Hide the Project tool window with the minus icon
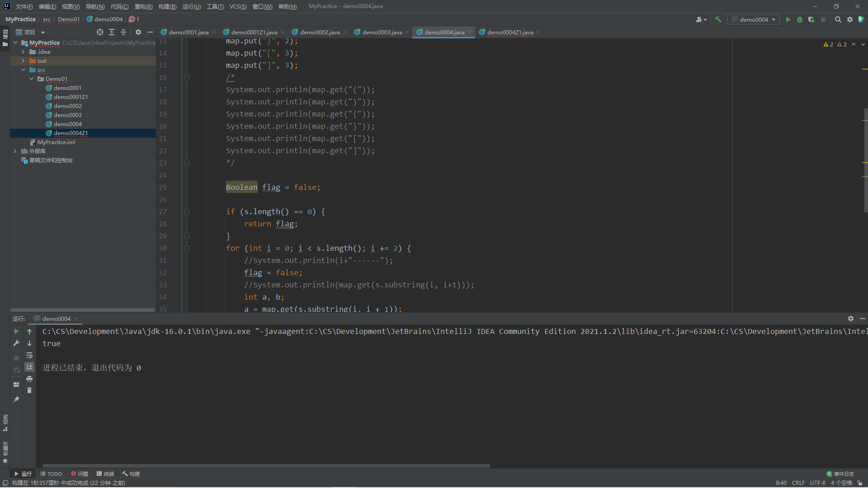 150,32
